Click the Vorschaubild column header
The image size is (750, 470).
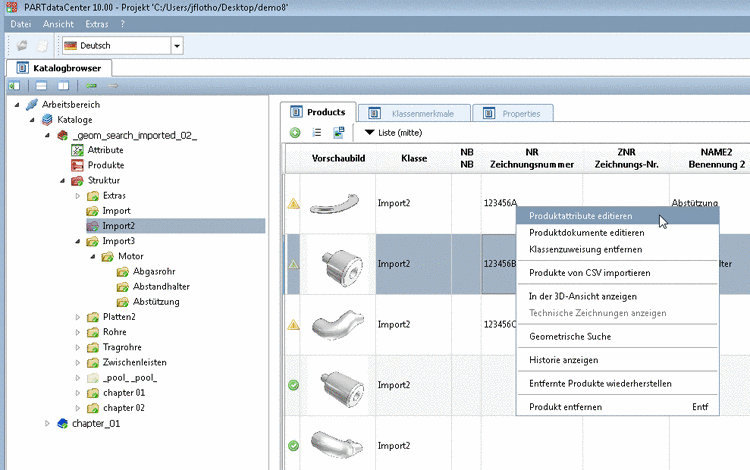(x=338, y=158)
